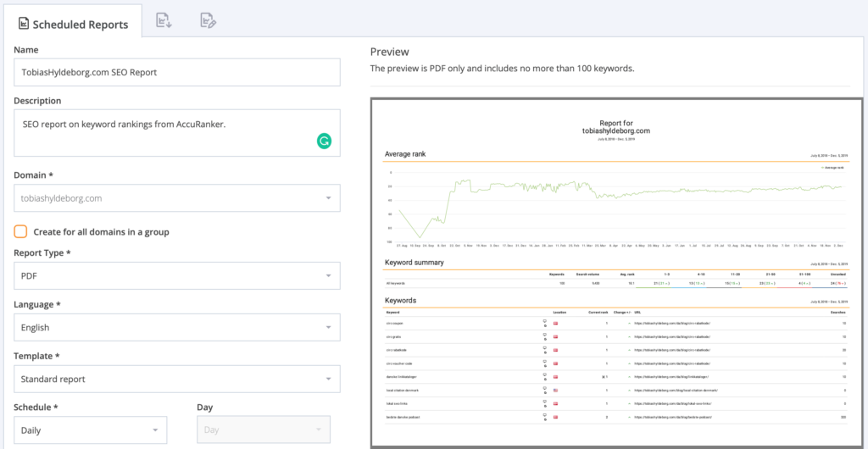The height and width of the screenshot is (449, 868).
Task: Edit the Name input field
Action: (x=176, y=72)
